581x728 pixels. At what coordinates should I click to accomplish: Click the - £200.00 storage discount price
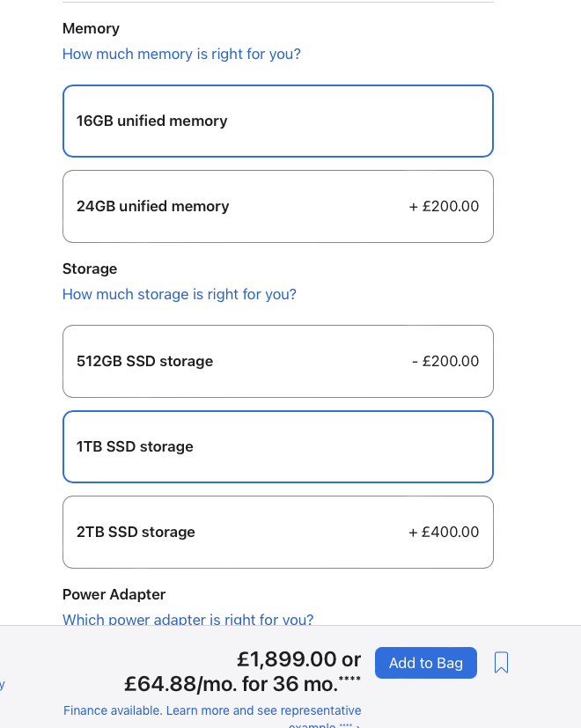tap(445, 362)
